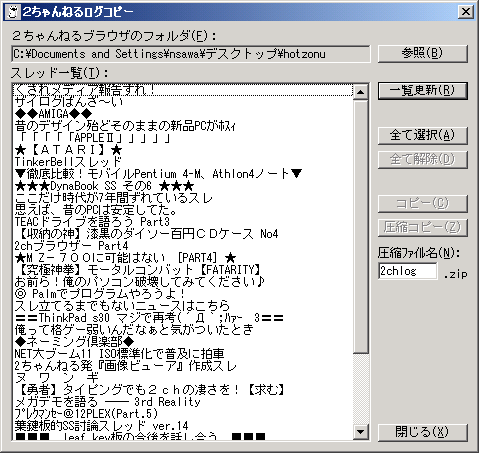Click the 一覧更新(R) refresh list button
479x453 pixels.
pyautogui.click(x=423, y=91)
